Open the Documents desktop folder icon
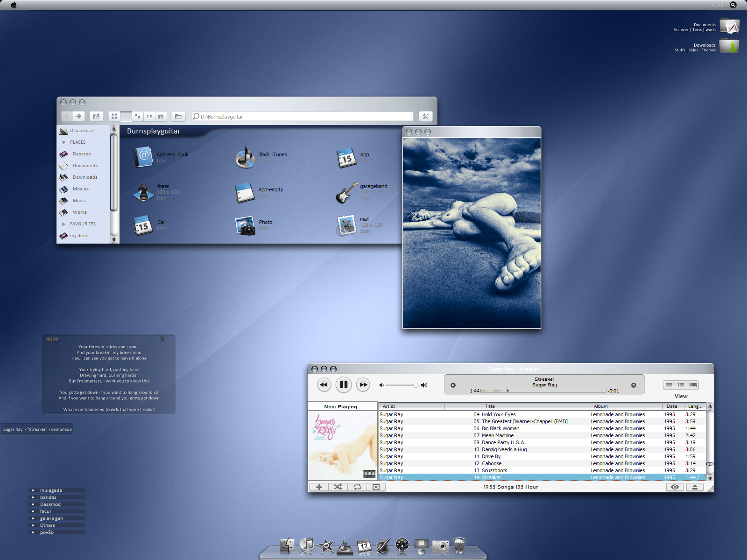This screenshot has height=560, width=747. point(729,26)
